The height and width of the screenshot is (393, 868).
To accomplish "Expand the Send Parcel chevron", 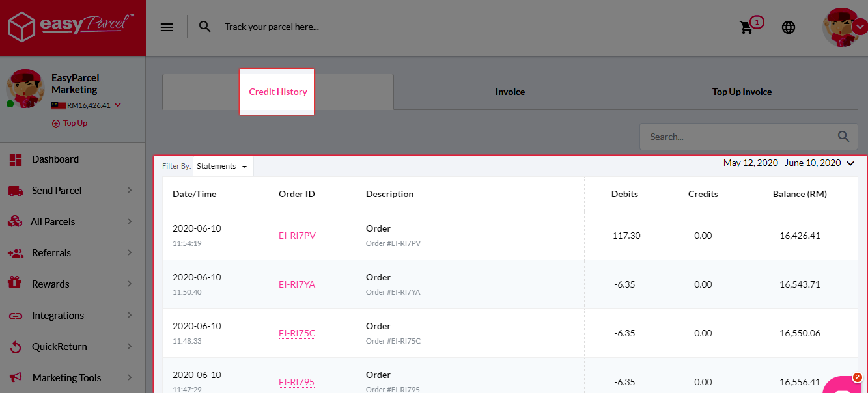I will tap(130, 190).
